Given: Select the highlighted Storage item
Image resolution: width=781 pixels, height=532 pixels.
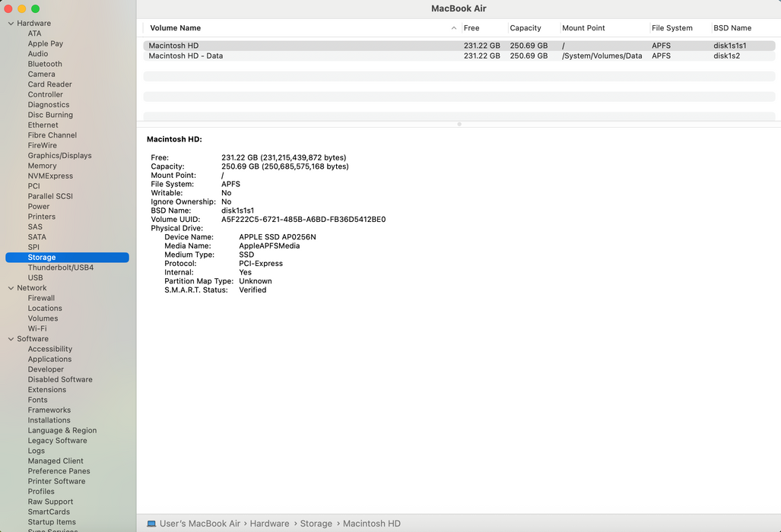Looking at the screenshot, I should tap(67, 258).
